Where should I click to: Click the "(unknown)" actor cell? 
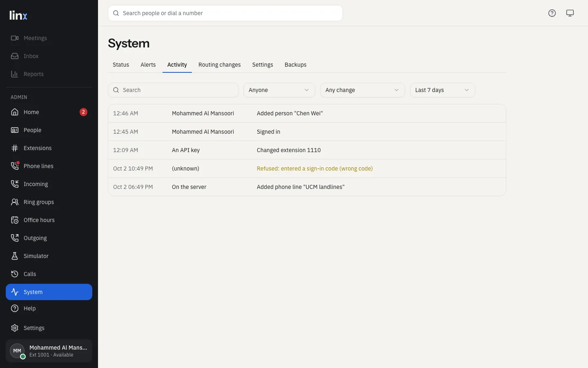pos(185,168)
